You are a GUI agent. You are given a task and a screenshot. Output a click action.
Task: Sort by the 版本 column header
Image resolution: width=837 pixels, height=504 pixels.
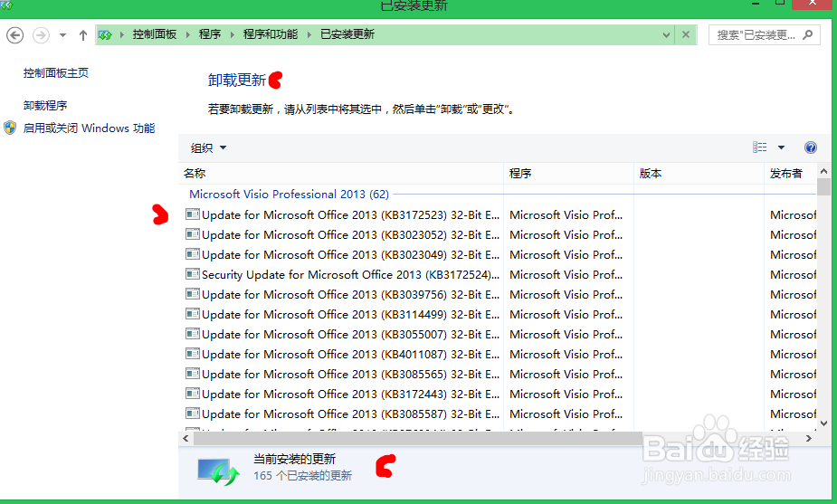[x=699, y=174]
